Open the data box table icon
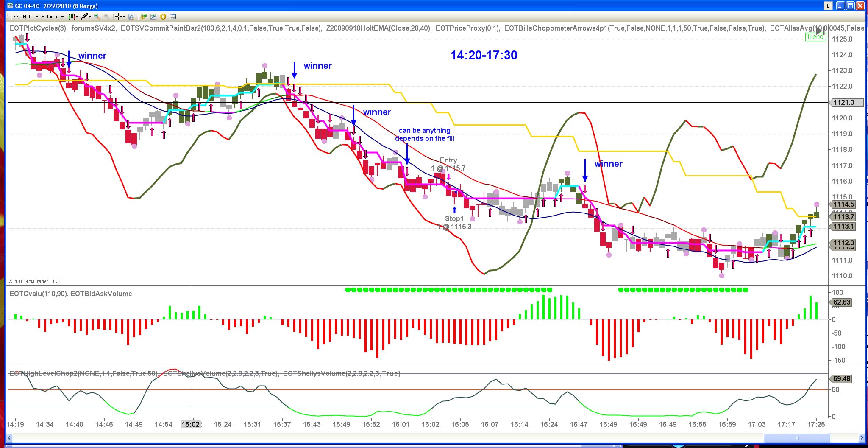This screenshot has width=868, height=448. (x=173, y=17)
